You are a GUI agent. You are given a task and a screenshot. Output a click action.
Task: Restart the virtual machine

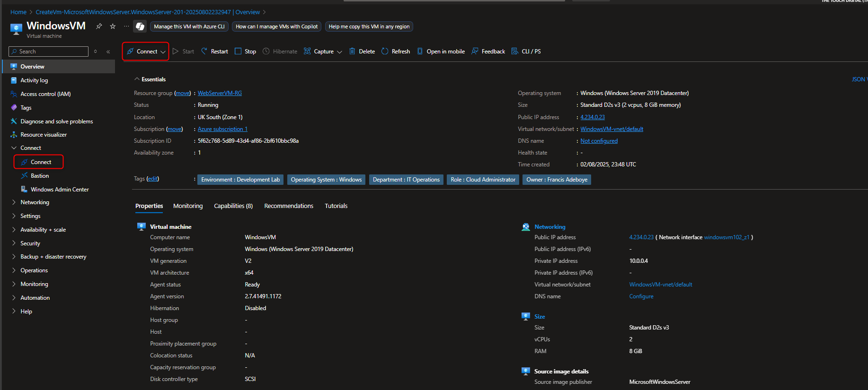point(215,52)
